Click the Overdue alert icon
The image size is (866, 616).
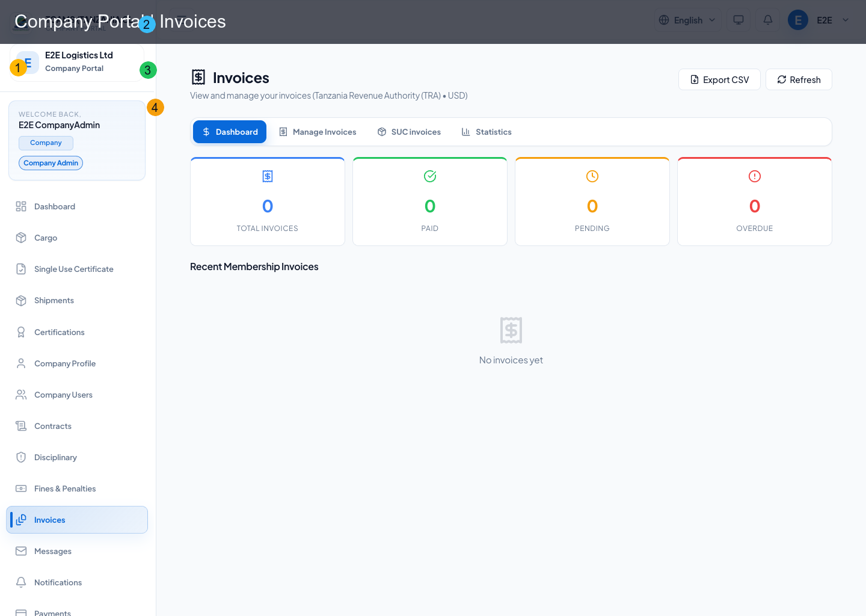point(755,176)
